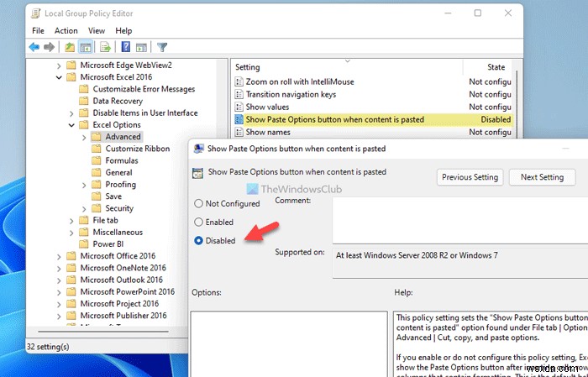
Task: Select the Not Configured radio button
Action: [198, 203]
